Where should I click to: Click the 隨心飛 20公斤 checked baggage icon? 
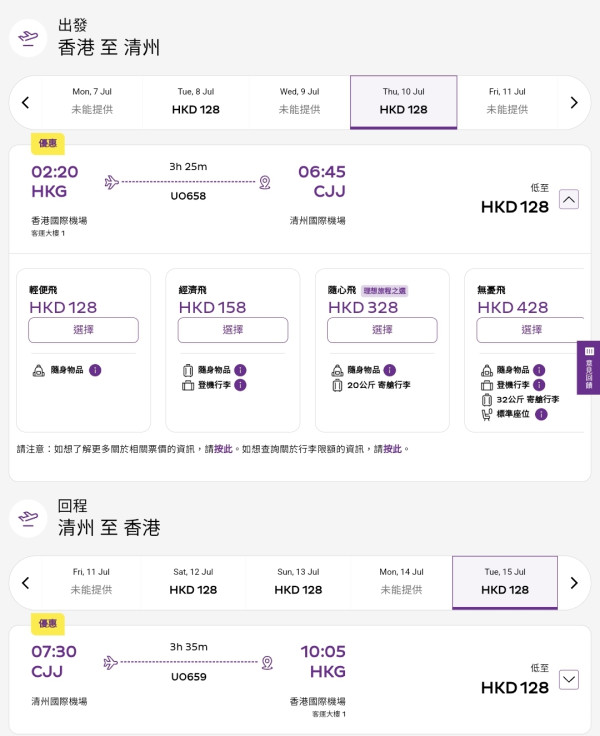[x=337, y=385]
